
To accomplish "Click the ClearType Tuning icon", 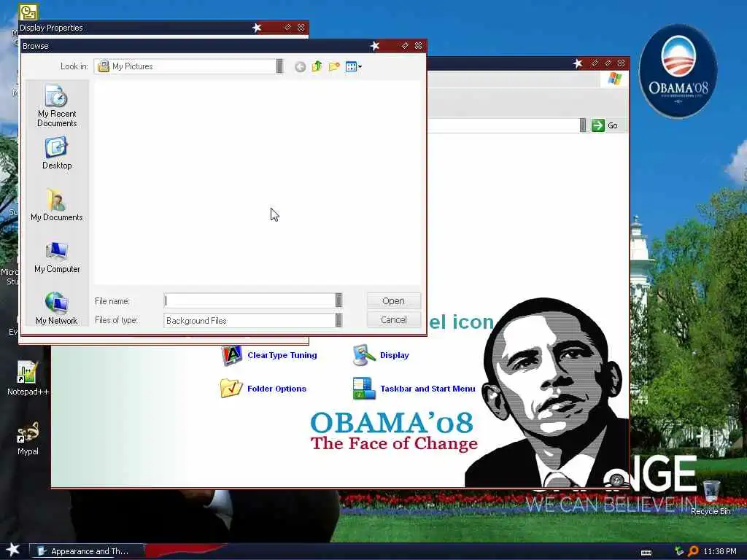I will pos(231,355).
